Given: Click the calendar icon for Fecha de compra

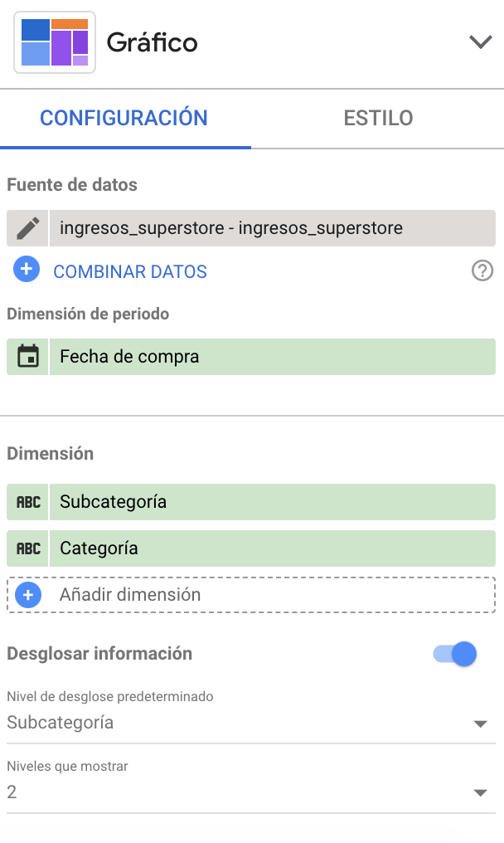Looking at the screenshot, I should tap(28, 357).
